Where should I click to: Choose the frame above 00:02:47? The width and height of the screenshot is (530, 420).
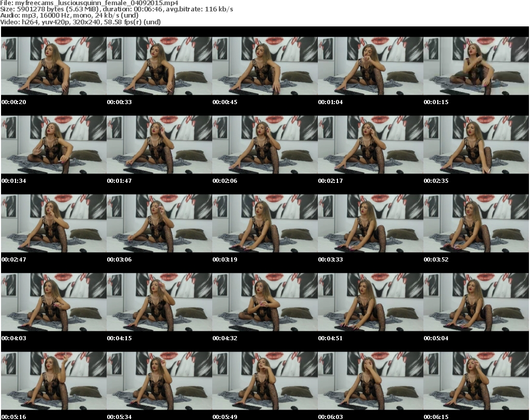click(54, 224)
